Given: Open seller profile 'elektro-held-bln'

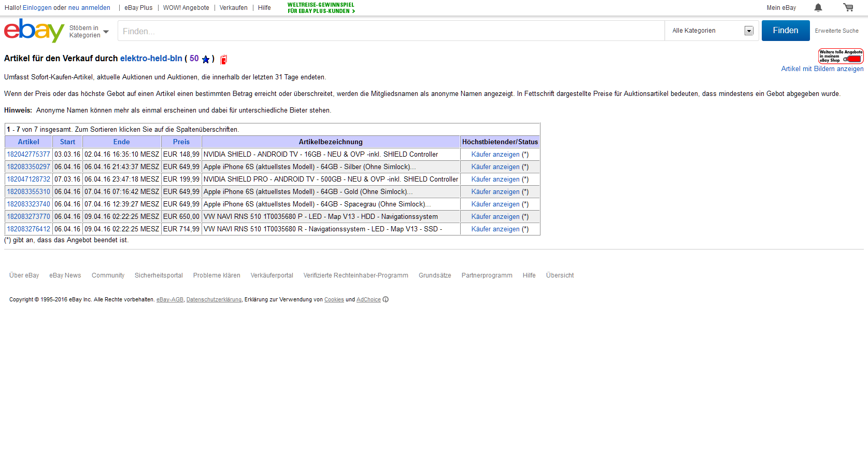Looking at the screenshot, I should tap(151, 59).
